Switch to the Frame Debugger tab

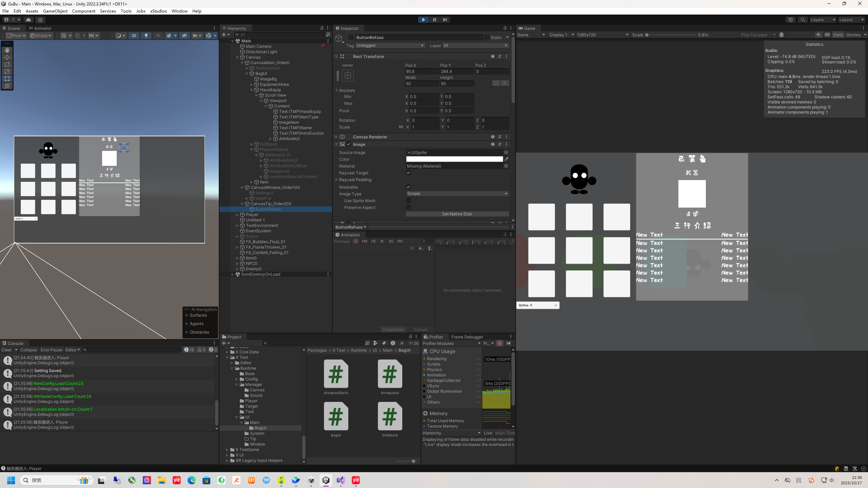coord(467,337)
